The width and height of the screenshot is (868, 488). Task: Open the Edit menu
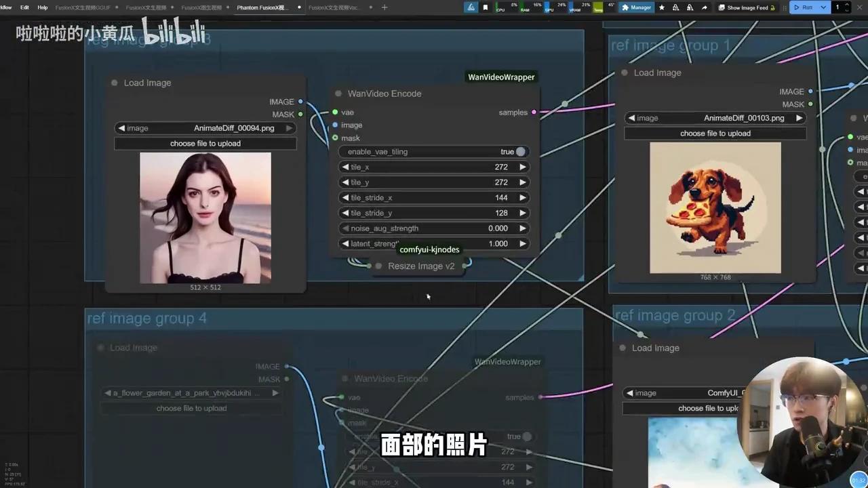tap(24, 7)
